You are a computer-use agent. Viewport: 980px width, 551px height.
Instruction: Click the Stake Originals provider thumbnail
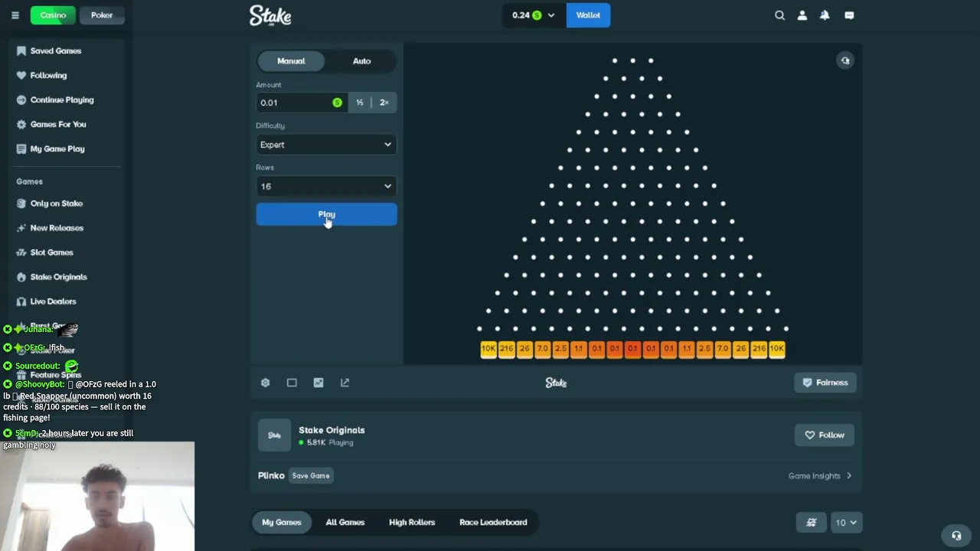click(x=274, y=435)
